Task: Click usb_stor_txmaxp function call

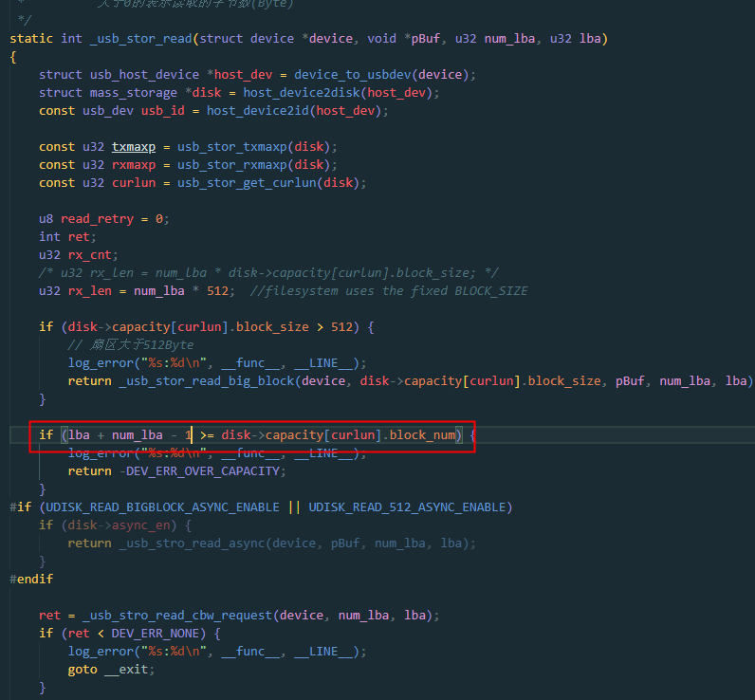Action: point(231,147)
